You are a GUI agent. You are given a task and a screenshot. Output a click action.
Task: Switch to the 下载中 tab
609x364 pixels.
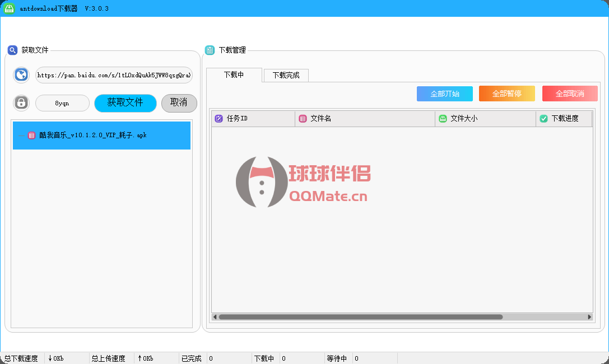[x=234, y=75]
